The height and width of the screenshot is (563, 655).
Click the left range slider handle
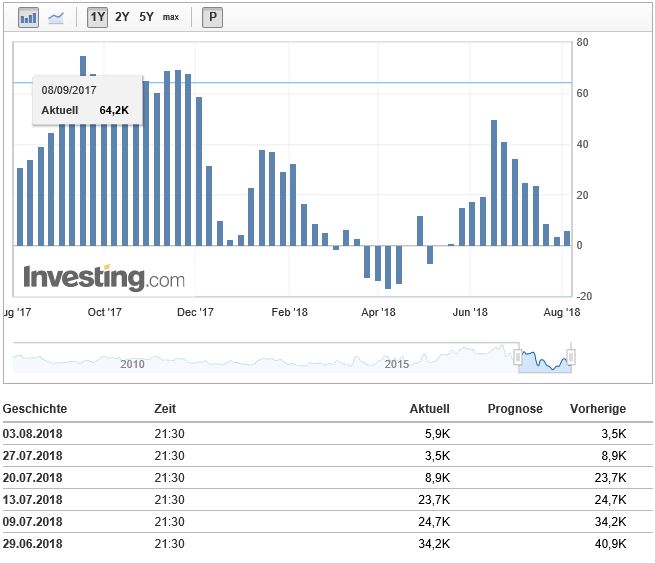click(518, 357)
